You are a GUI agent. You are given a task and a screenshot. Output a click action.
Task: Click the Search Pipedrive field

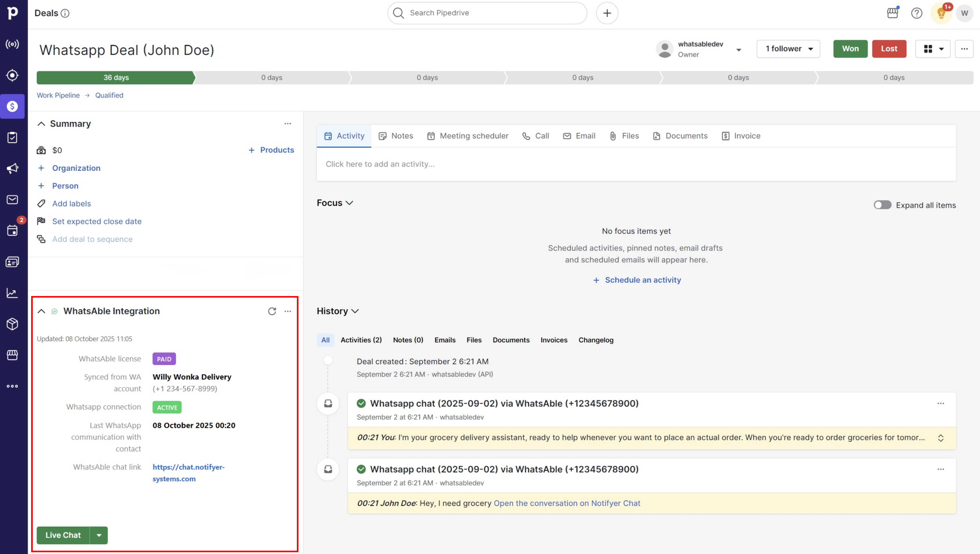487,13
